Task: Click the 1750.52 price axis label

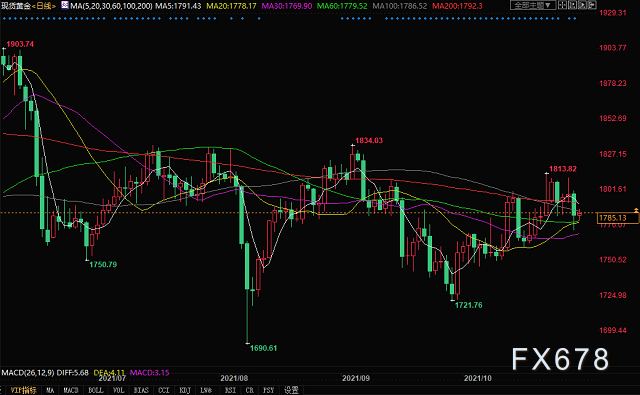Action: (613, 260)
